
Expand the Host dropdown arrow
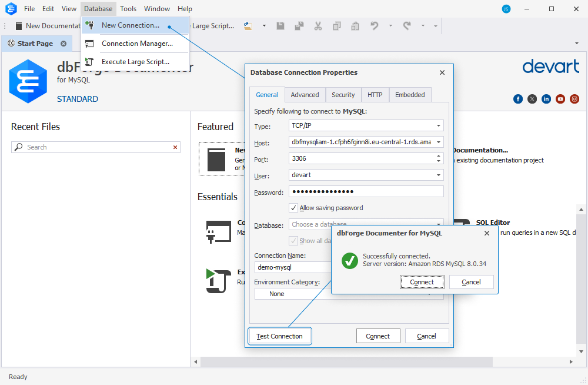439,142
